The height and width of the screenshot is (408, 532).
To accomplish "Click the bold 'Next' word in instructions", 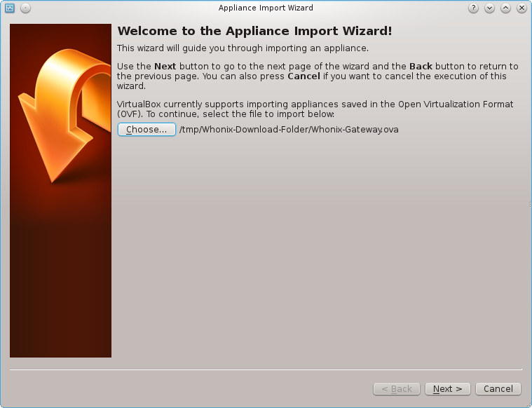I will click(x=165, y=67).
